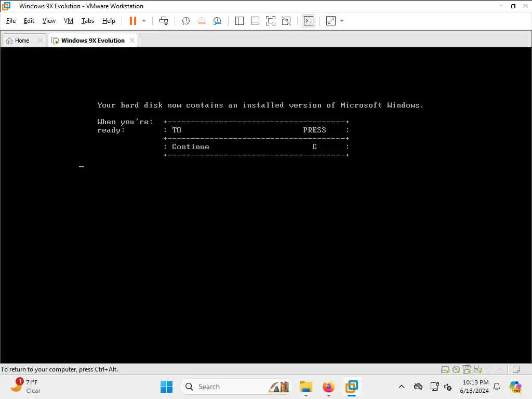Image resolution: width=532 pixels, height=399 pixels.
Task: Click the cloud sync tray icon
Action: click(x=418, y=387)
